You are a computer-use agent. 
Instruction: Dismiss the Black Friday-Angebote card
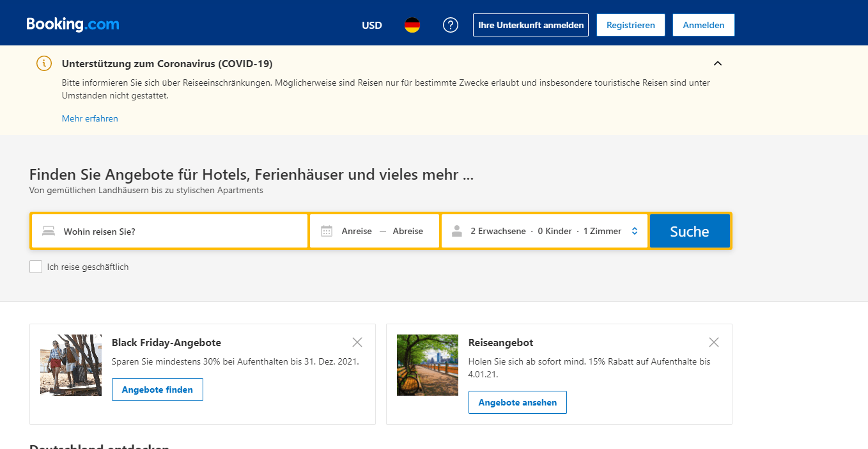click(357, 342)
